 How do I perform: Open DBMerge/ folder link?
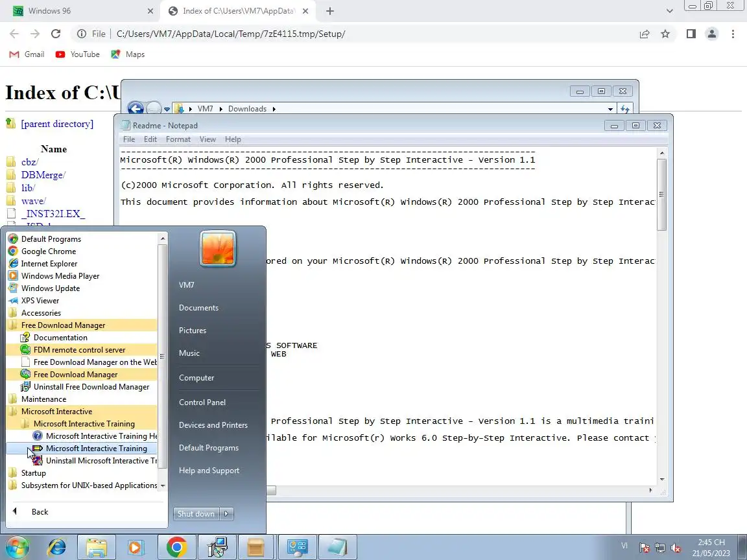(x=43, y=175)
